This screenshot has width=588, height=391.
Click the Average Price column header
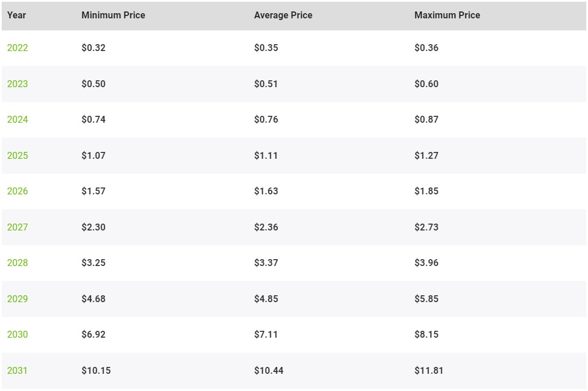283,15
